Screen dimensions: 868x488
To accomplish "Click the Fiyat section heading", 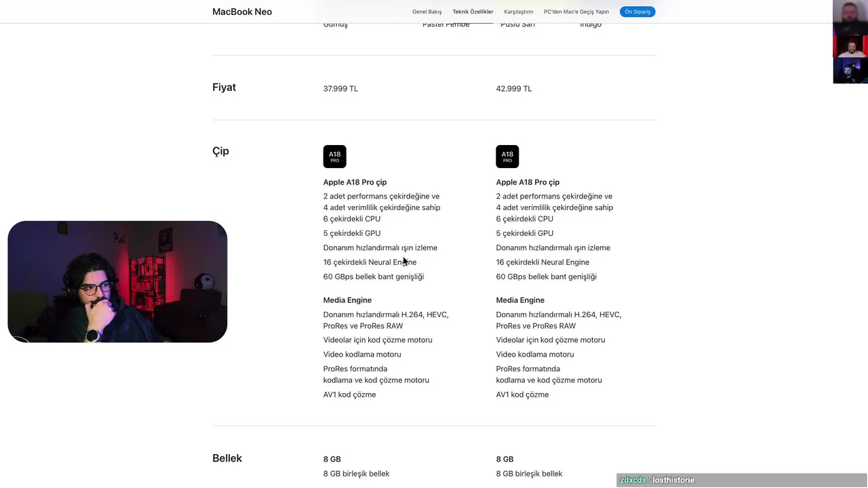I will tap(224, 87).
